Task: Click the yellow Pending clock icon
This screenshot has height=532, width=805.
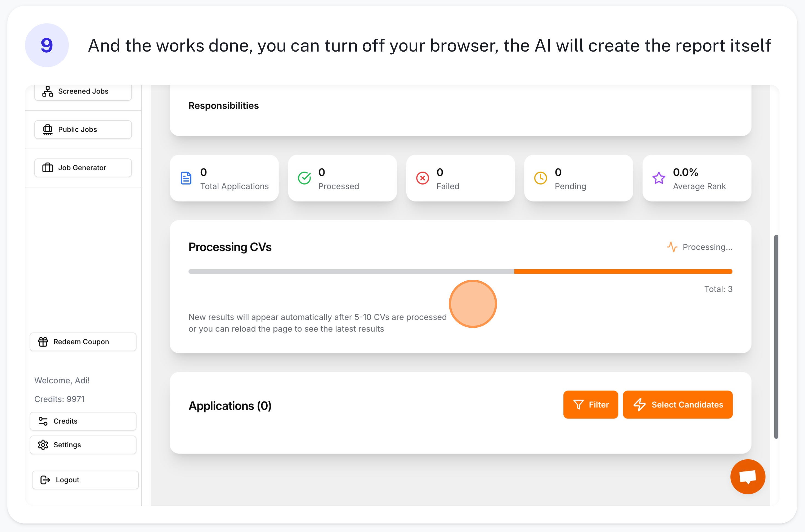Action: [x=540, y=178]
